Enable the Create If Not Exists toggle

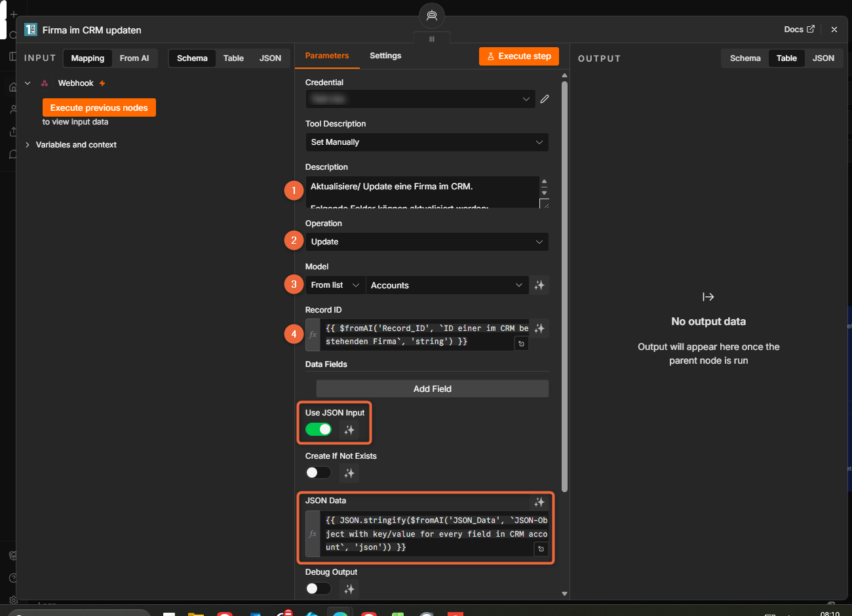point(319,472)
